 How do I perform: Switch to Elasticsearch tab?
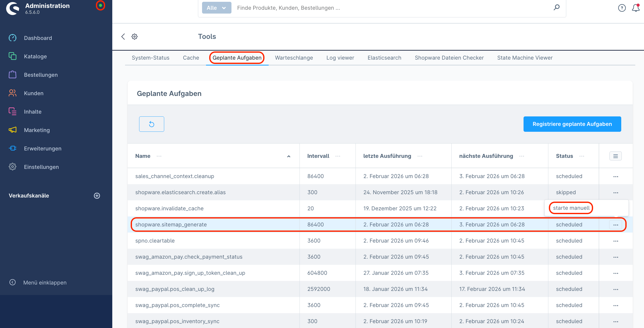(384, 58)
